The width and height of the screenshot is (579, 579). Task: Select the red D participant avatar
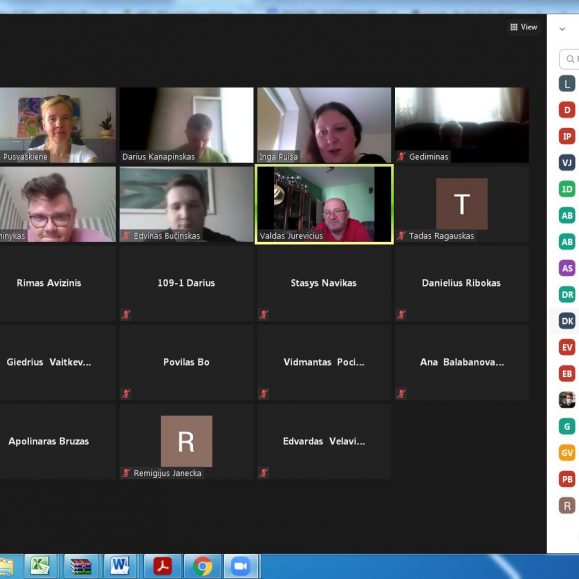[567, 110]
